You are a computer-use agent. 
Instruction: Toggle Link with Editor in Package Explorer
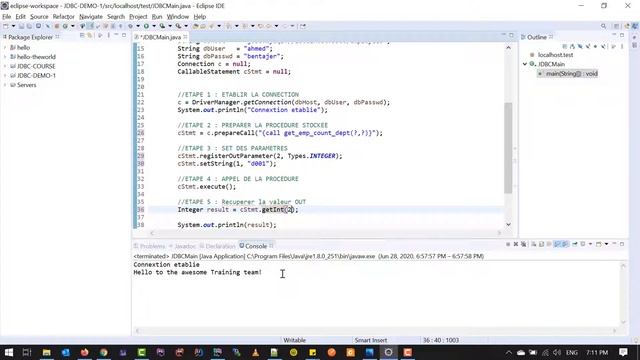(x=89, y=36)
